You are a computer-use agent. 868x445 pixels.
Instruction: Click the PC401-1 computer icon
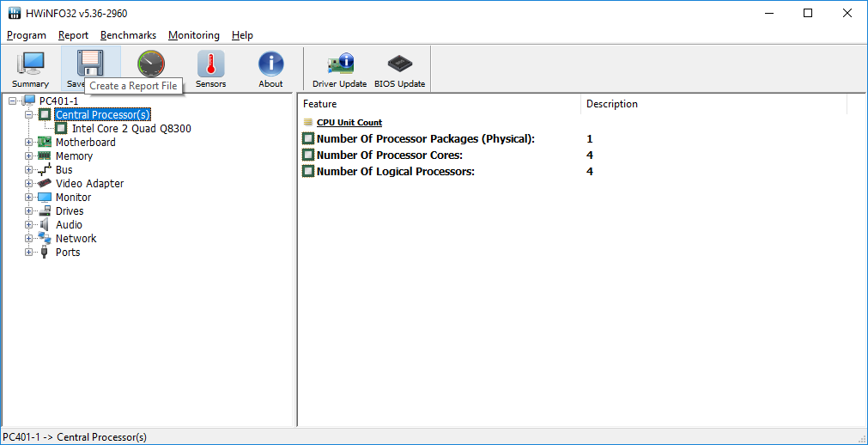29,101
